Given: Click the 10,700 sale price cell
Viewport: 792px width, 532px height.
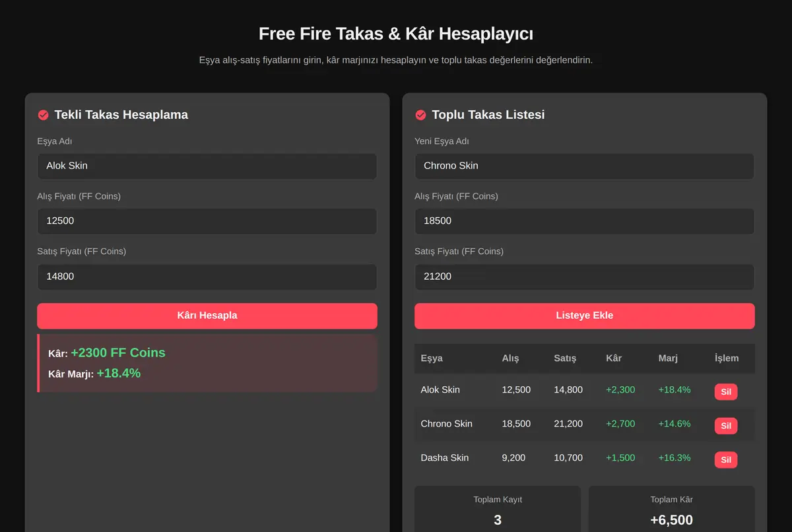Looking at the screenshot, I should (x=568, y=458).
